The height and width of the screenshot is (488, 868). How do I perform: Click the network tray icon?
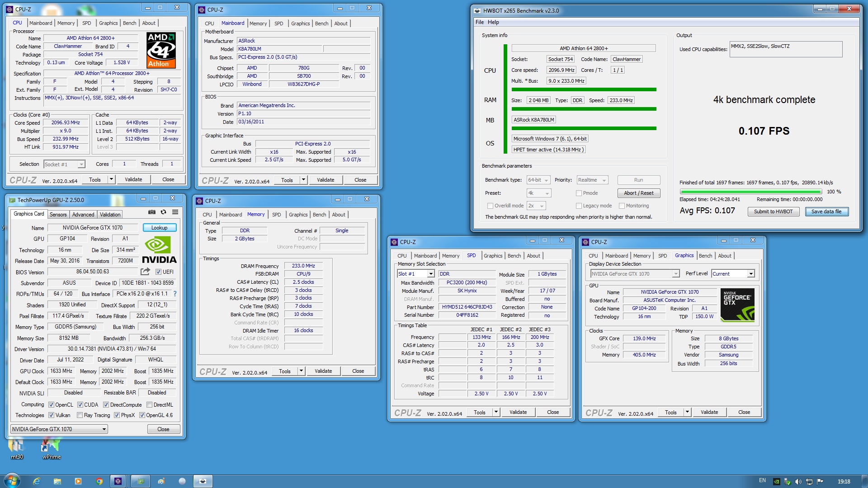[x=809, y=482]
